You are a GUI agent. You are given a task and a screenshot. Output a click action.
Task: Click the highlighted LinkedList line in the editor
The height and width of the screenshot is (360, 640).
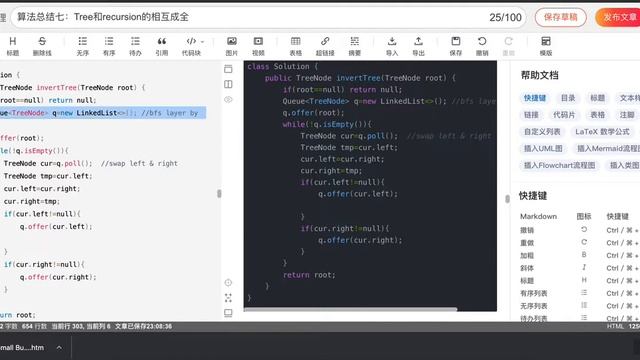point(103,113)
